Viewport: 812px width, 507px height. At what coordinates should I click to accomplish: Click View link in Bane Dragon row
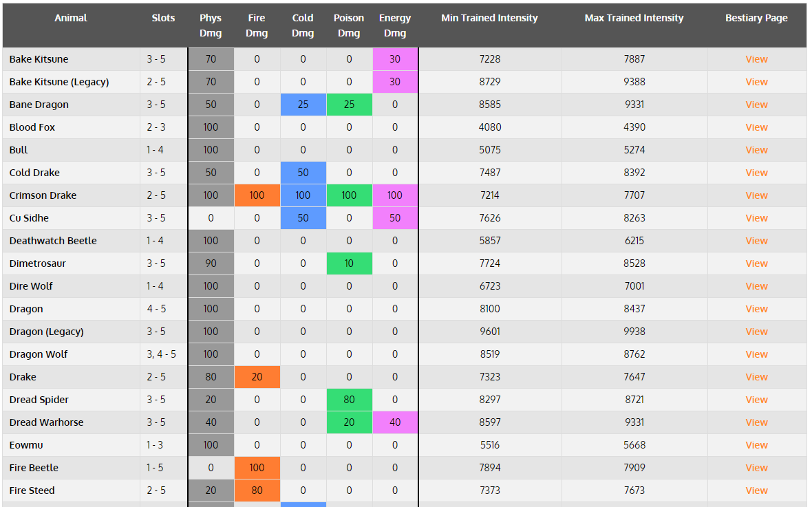(756, 105)
